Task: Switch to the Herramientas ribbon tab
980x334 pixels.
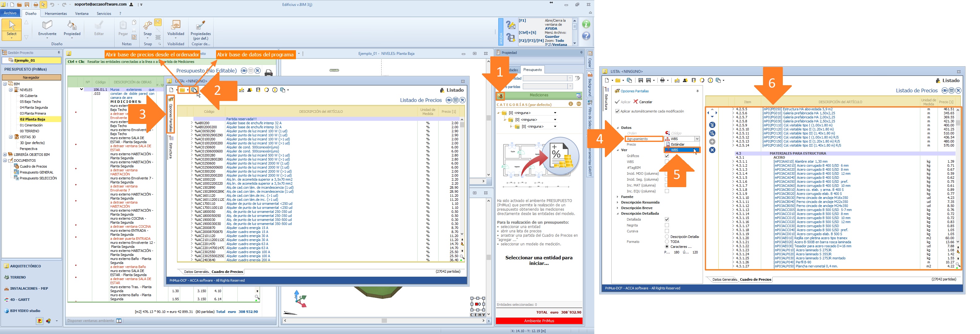Action: tap(55, 13)
